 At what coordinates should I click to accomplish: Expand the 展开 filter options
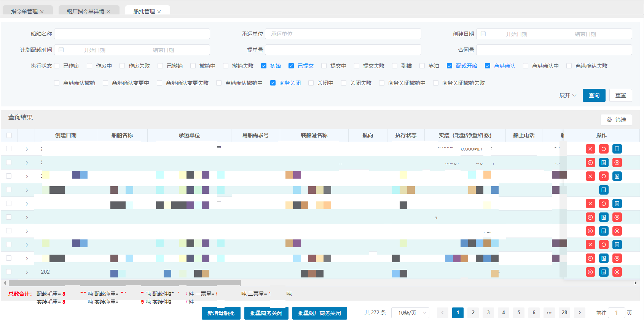568,95
